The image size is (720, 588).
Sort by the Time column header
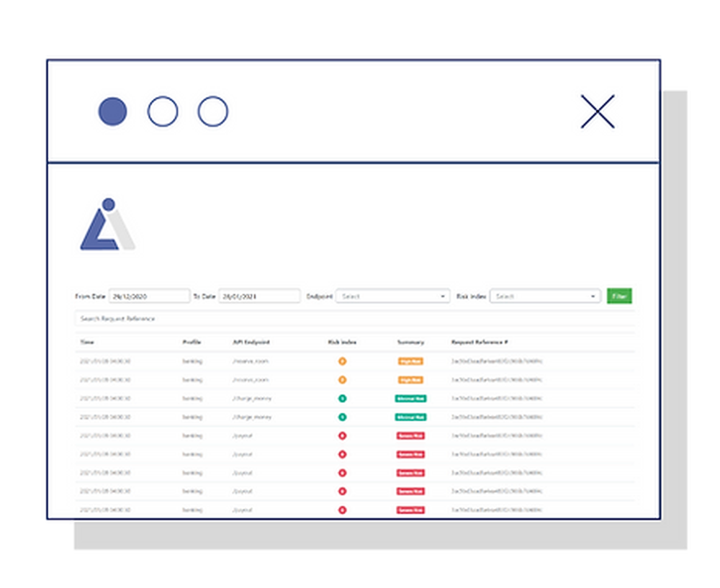click(x=87, y=342)
